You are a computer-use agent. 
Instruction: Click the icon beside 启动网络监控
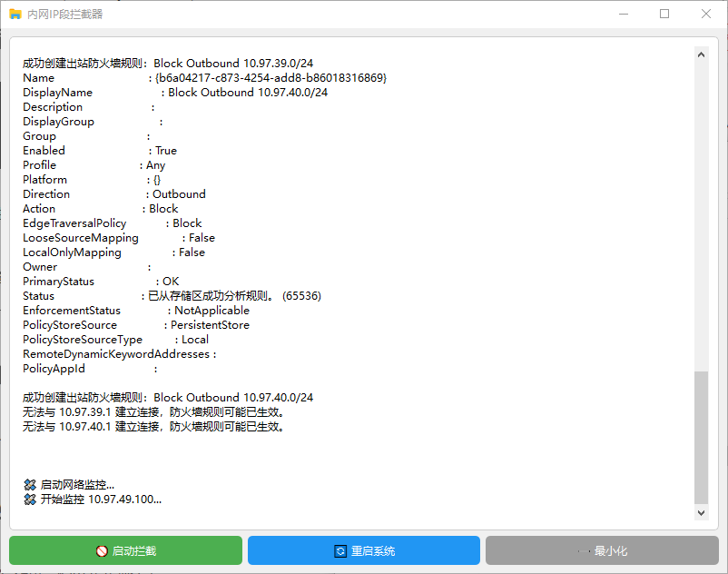click(30, 485)
